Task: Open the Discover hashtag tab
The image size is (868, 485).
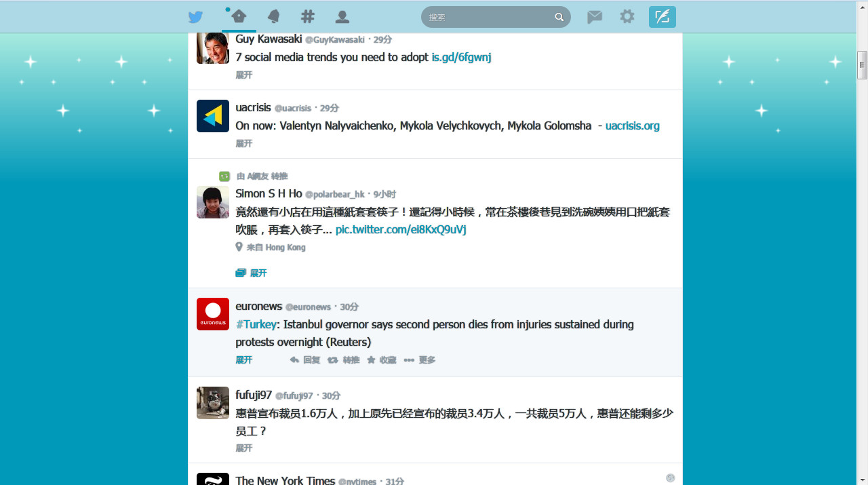Action: (x=308, y=17)
